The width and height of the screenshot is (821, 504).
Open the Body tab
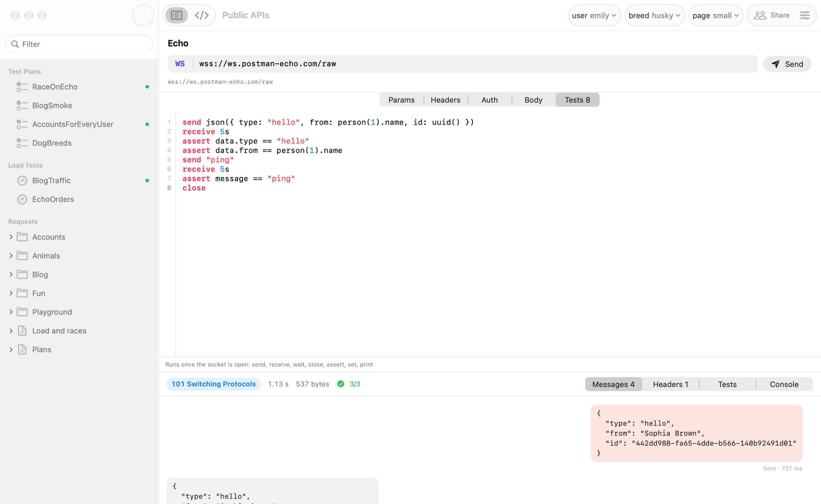pos(533,100)
